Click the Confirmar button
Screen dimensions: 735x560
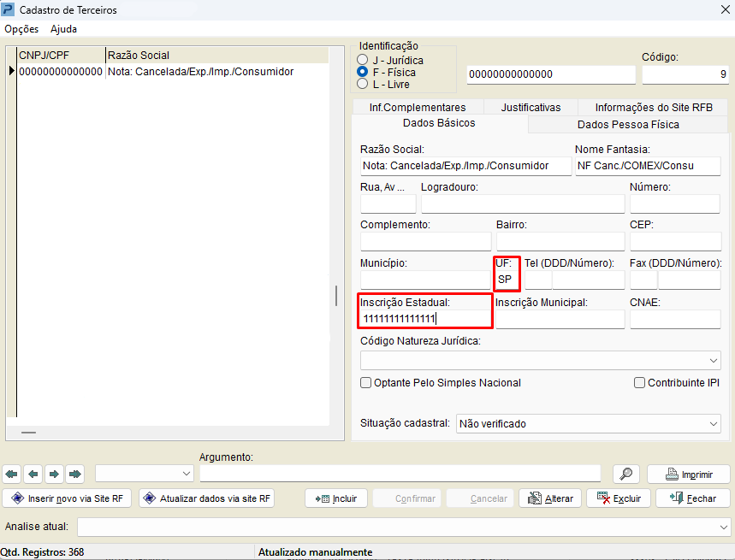408,498
